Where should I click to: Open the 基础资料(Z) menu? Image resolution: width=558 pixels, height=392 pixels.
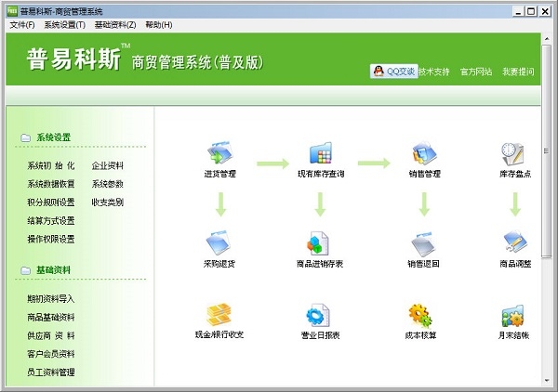tap(115, 25)
